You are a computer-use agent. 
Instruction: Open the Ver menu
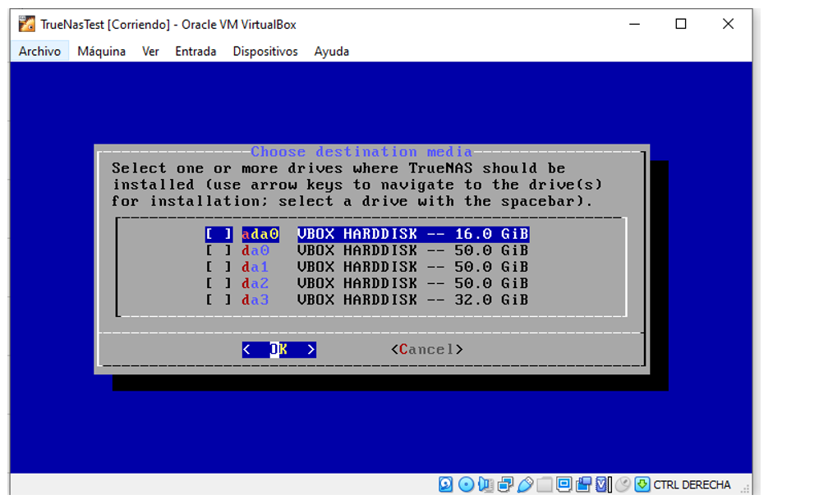150,51
